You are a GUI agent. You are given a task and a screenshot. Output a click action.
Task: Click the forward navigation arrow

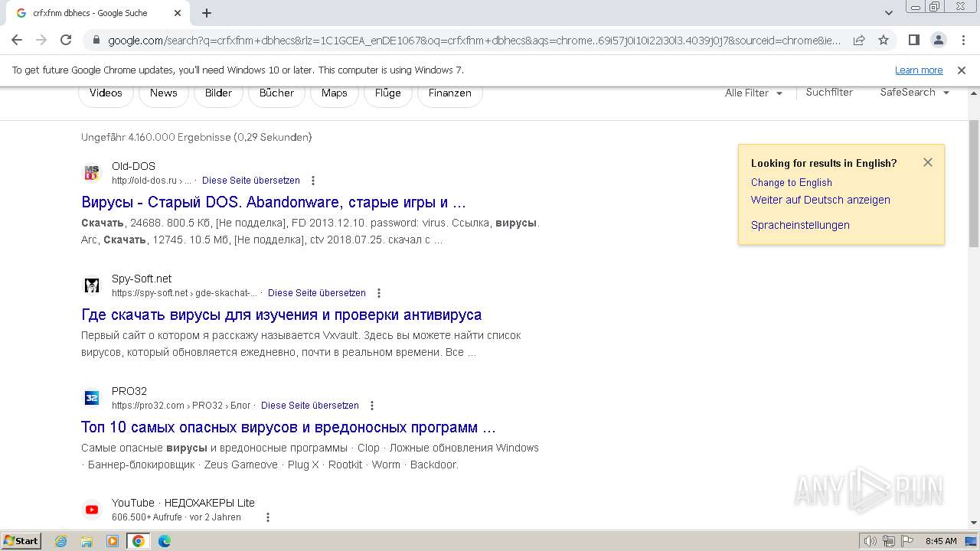[41, 40]
